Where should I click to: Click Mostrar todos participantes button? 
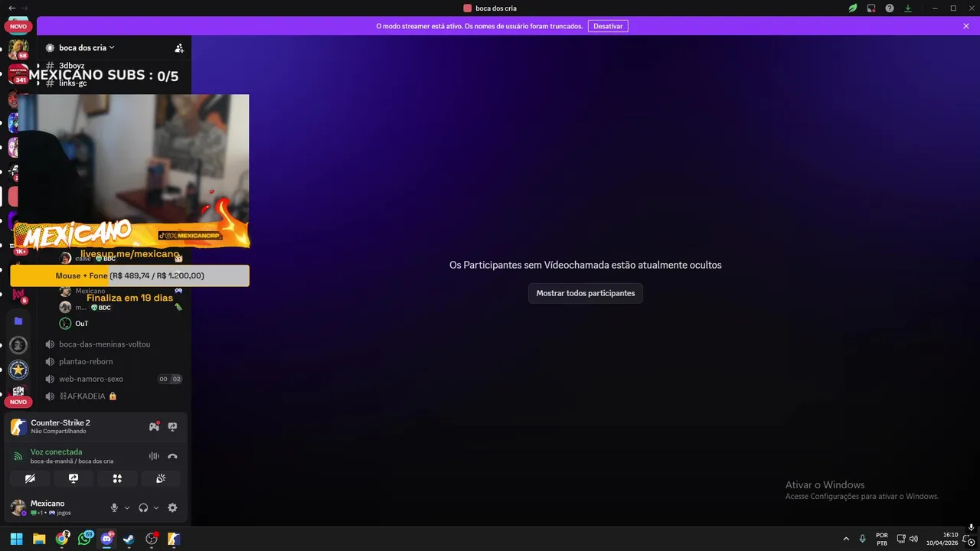pyautogui.click(x=586, y=293)
